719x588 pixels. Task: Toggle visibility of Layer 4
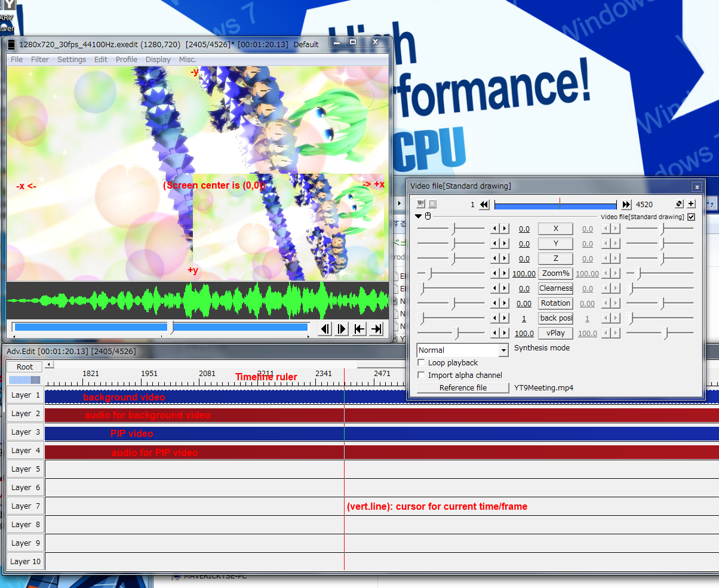(x=25, y=451)
